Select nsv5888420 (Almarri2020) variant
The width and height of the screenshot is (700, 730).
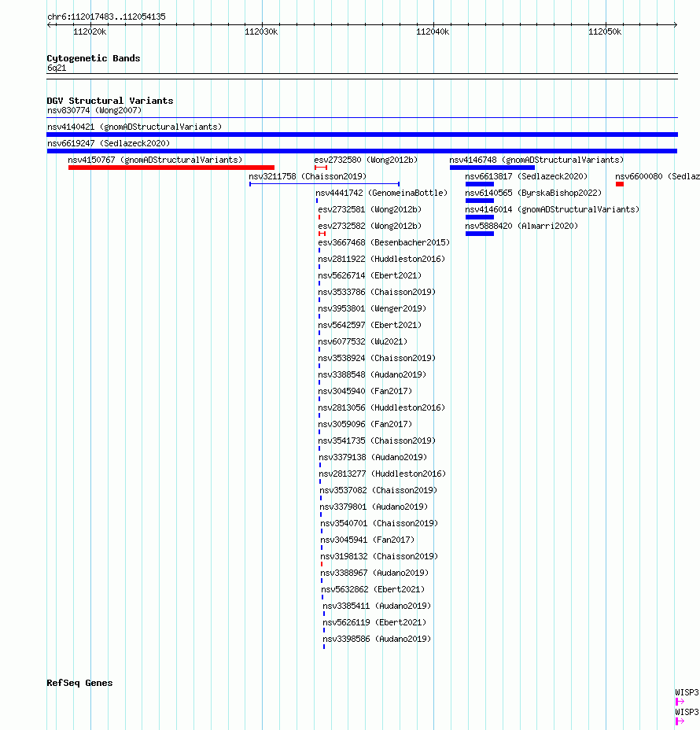[x=521, y=226]
